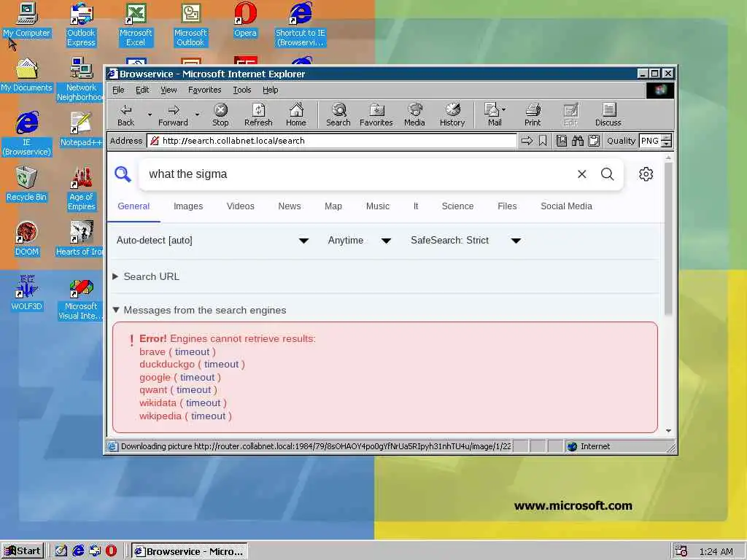Expand the Search URL section
The image size is (747, 560).
coord(146,276)
